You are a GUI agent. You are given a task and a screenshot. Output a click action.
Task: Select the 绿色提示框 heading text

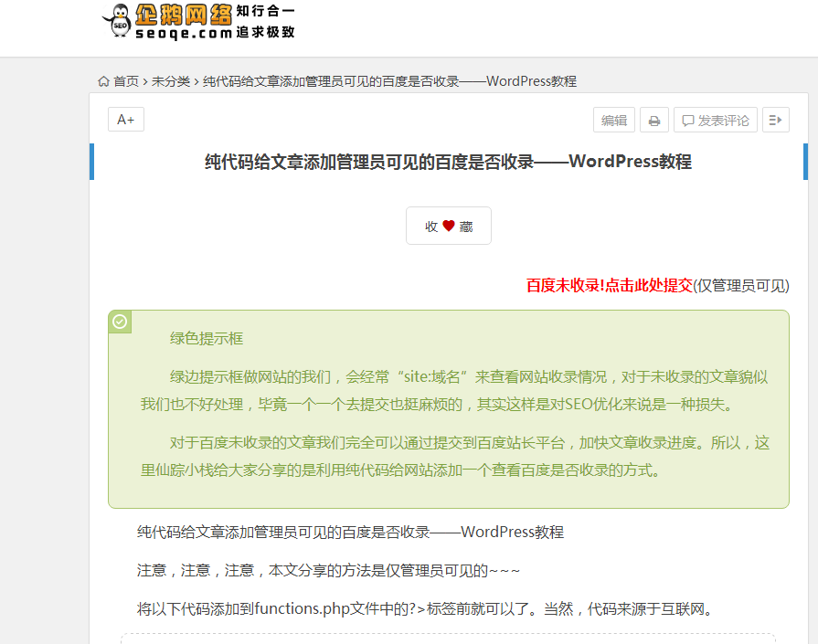click(x=207, y=338)
